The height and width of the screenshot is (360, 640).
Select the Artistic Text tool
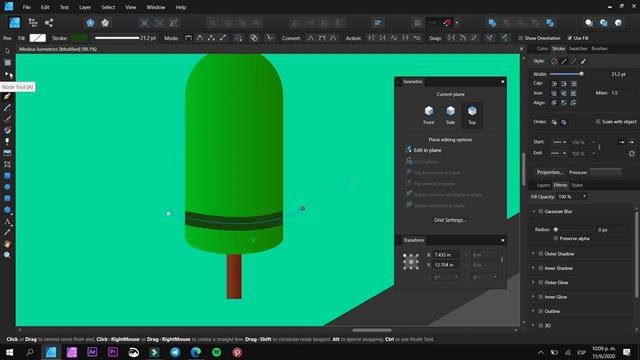coord(7,222)
